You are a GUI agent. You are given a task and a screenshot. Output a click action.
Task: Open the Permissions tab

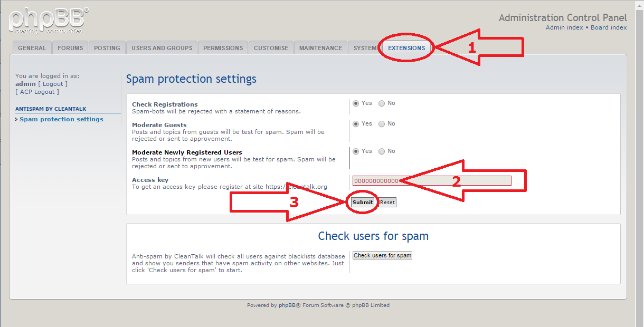click(223, 47)
